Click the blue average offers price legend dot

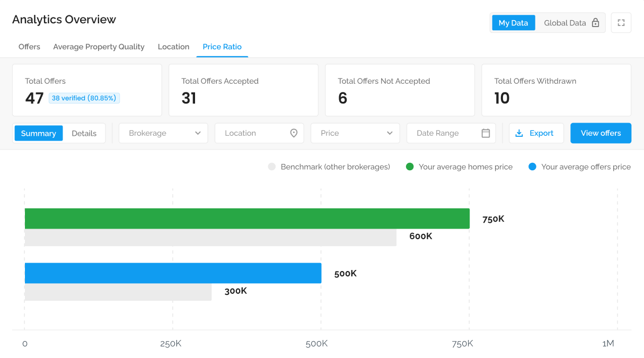(x=533, y=167)
